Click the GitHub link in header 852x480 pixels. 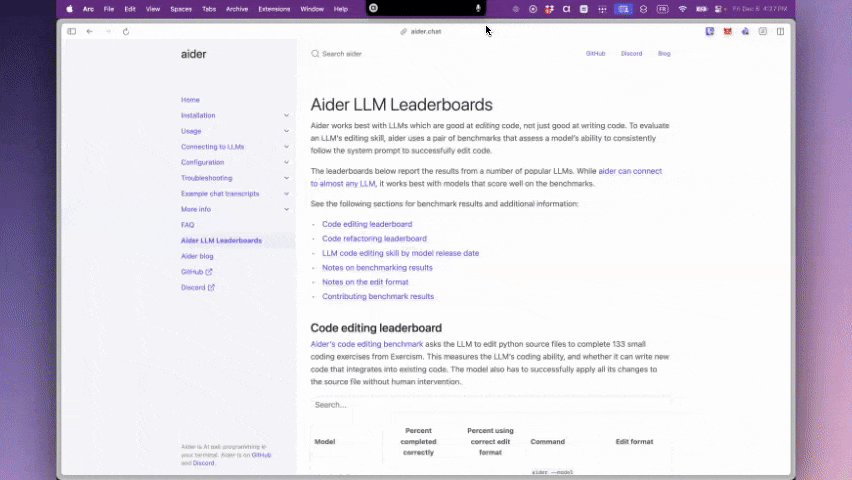click(x=596, y=53)
